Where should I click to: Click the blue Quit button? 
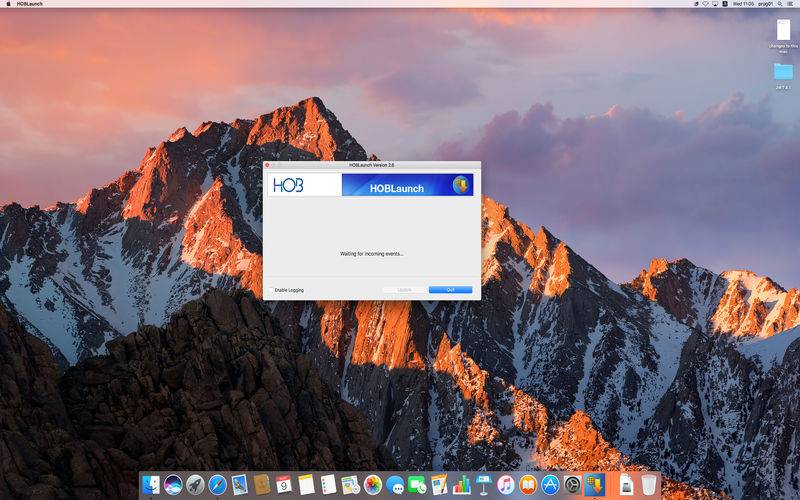tap(451, 290)
